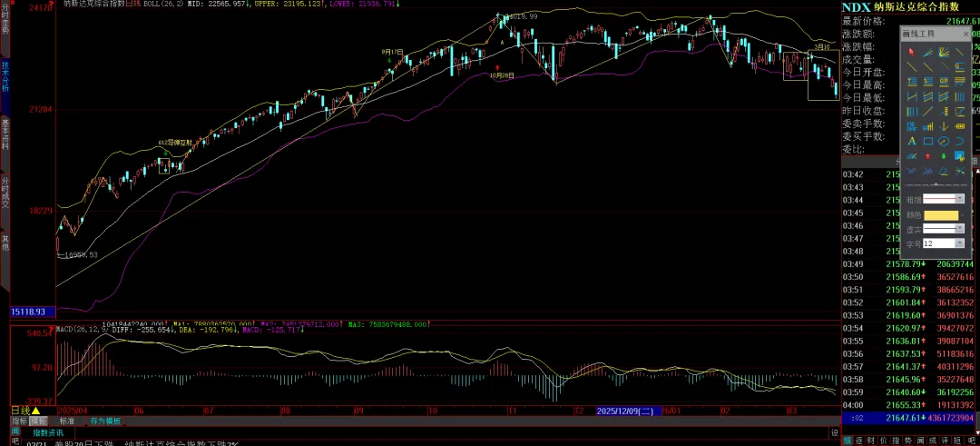Select the rectangle drawing tool
The image size is (980, 446).
point(928,140)
